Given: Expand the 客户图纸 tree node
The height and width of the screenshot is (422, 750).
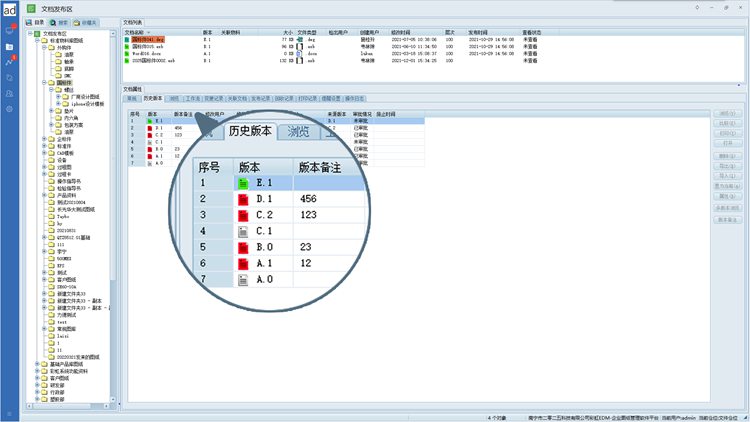Looking at the screenshot, I should 37,378.
